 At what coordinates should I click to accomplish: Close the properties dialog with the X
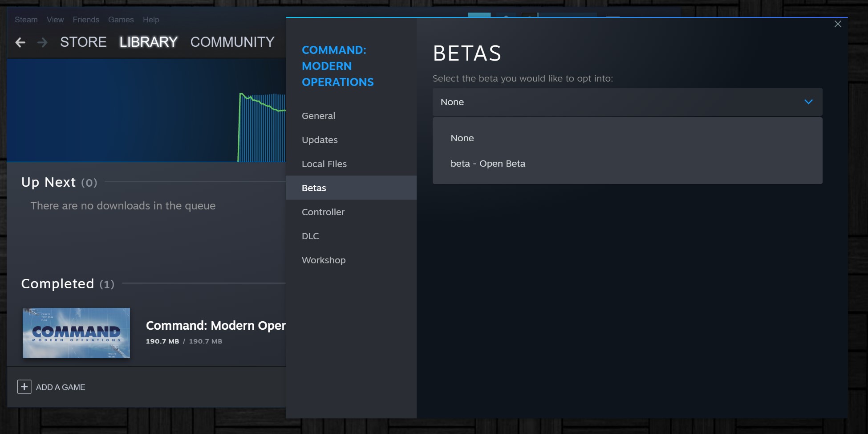838,24
